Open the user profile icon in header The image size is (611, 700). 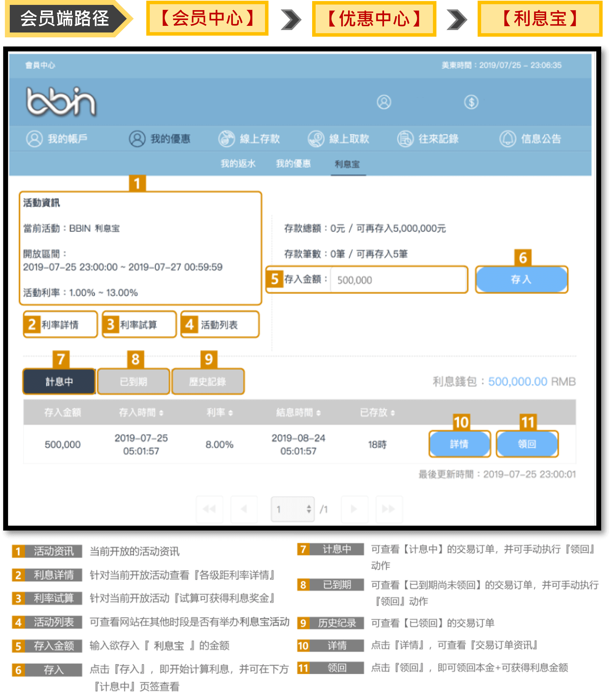(384, 102)
